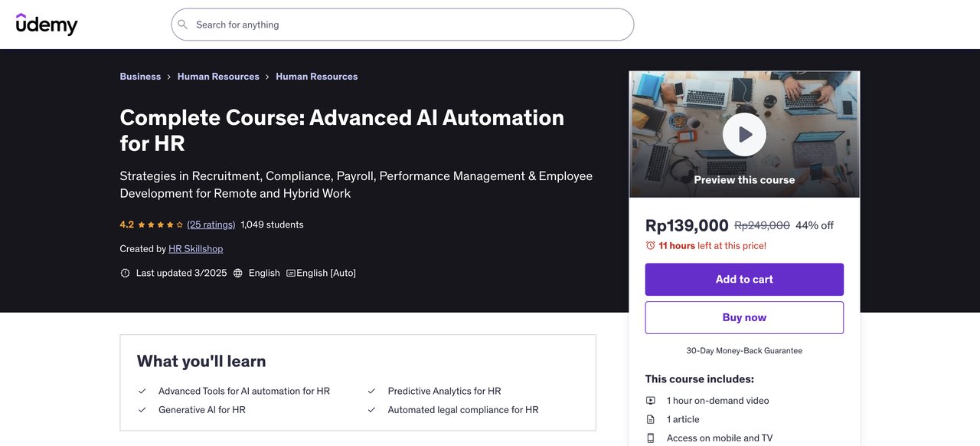
Task: Click "Last updated 3/2025" text
Action: [x=181, y=273]
